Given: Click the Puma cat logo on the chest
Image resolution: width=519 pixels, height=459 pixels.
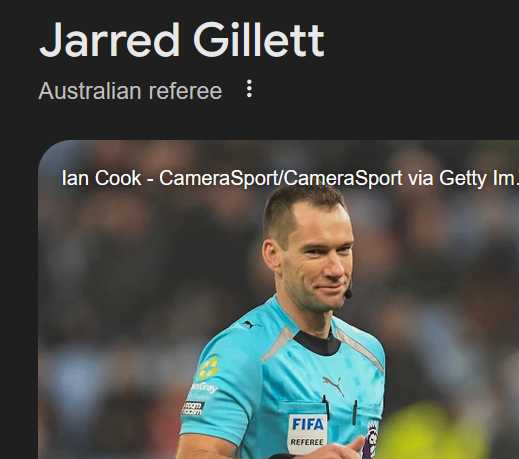Looking at the screenshot, I should click(334, 385).
